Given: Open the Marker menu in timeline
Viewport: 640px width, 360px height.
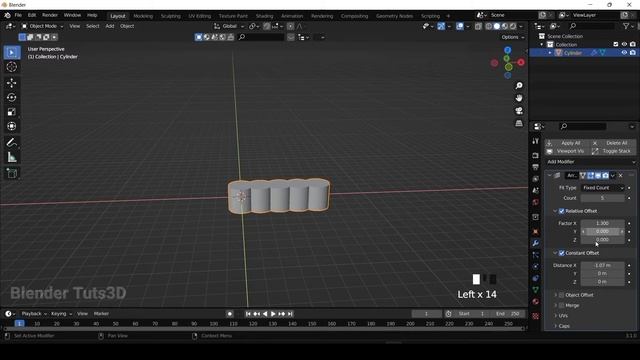Looking at the screenshot, I should [x=101, y=314].
